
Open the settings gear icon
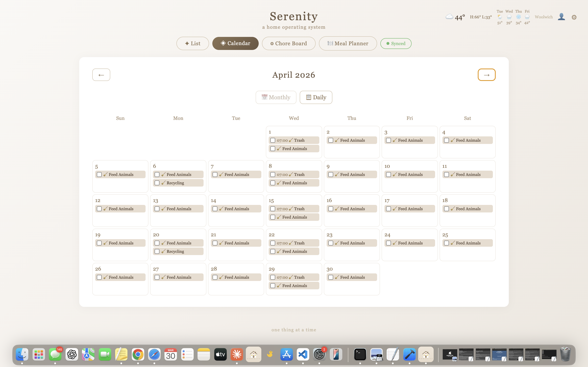pyautogui.click(x=574, y=17)
